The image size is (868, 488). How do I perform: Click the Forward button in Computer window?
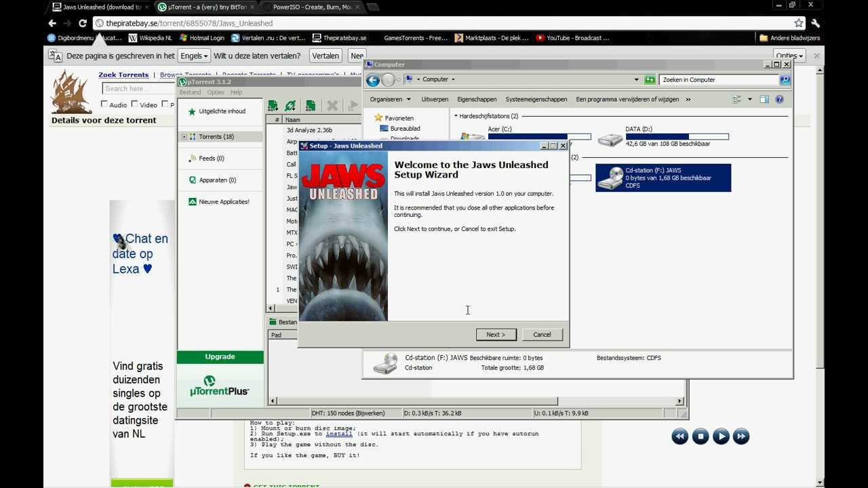[x=388, y=80]
